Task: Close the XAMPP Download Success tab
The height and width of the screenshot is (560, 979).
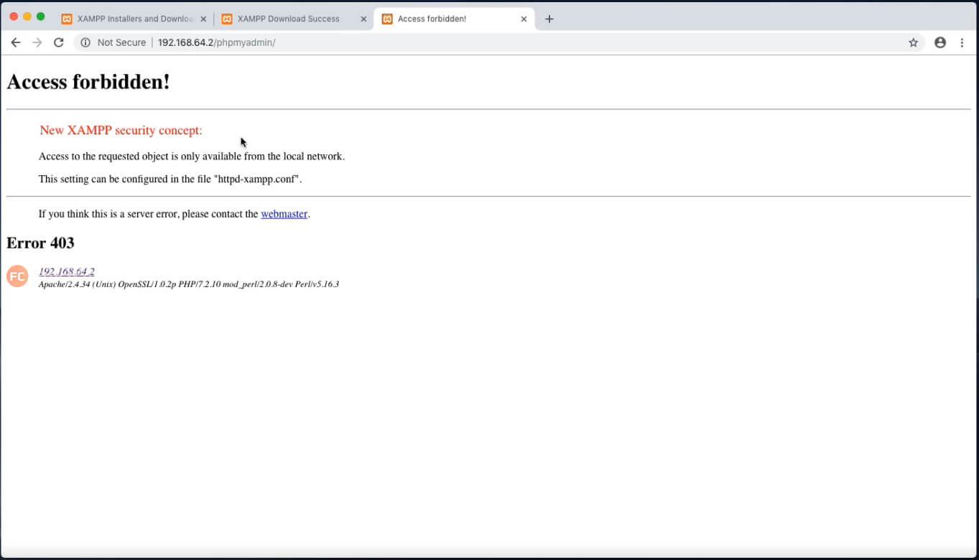Action: pos(363,19)
